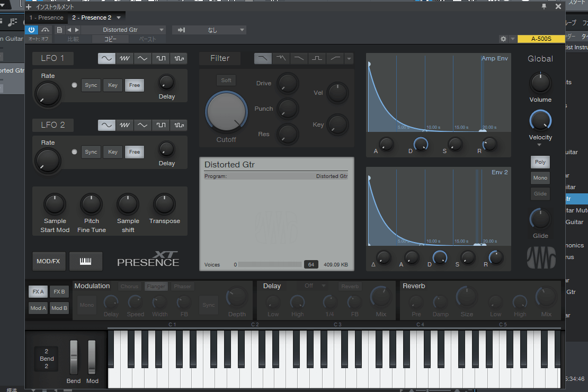Toggle the Soft filter button
This screenshot has height=392, width=588.
226,81
